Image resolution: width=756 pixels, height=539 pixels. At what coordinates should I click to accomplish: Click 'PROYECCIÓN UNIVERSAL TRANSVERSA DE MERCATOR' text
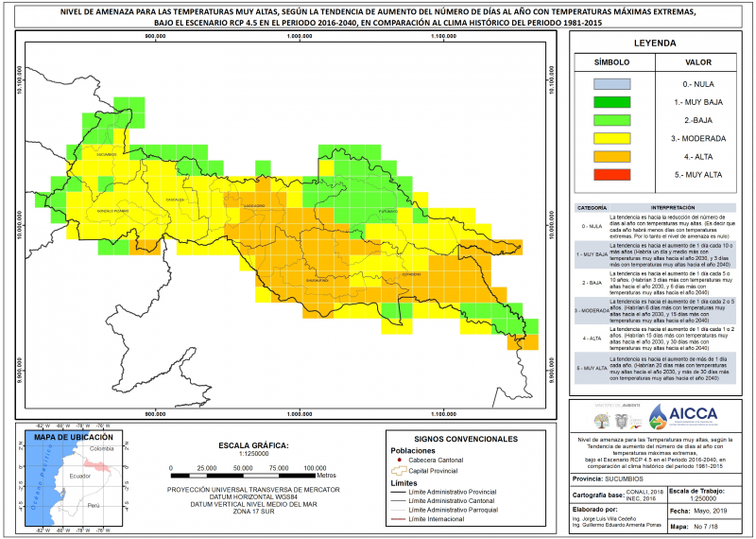point(253,490)
